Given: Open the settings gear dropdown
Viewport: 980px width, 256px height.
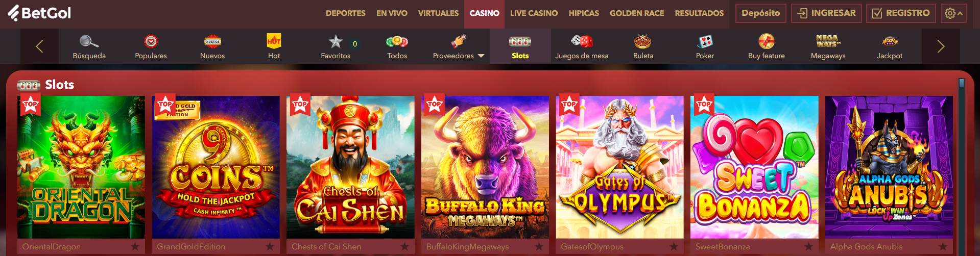Looking at the screenshot, I should (x=953, y=13).
